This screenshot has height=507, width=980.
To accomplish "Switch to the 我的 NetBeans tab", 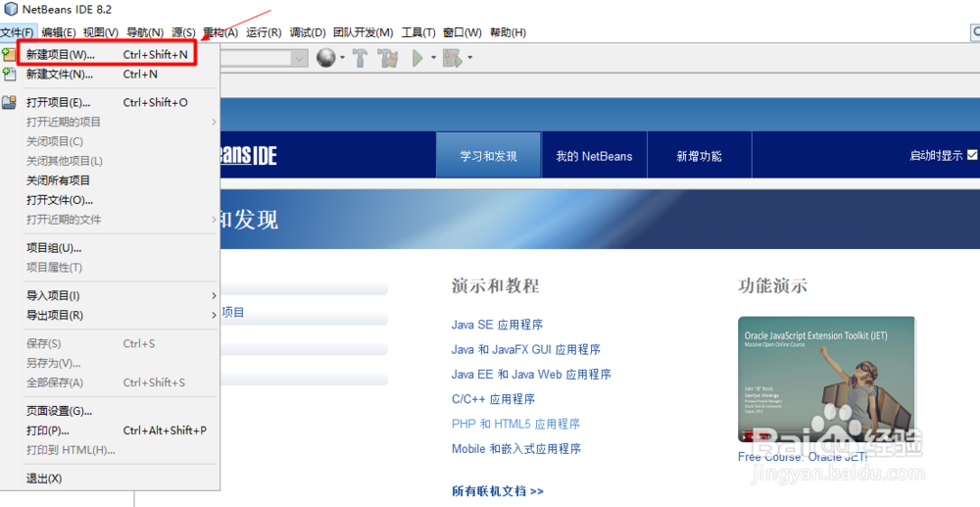I will [595, 156].
